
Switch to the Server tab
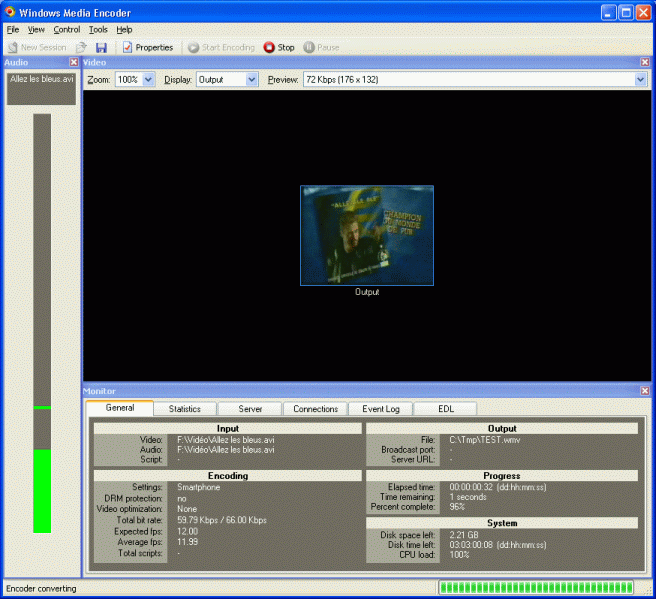point(250,409)
